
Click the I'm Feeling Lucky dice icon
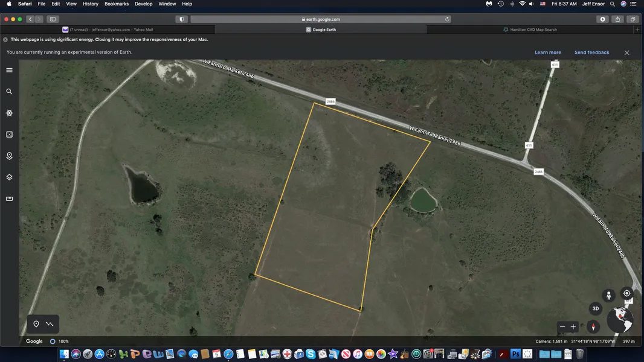pyautogui.click(x=9, y=135)
